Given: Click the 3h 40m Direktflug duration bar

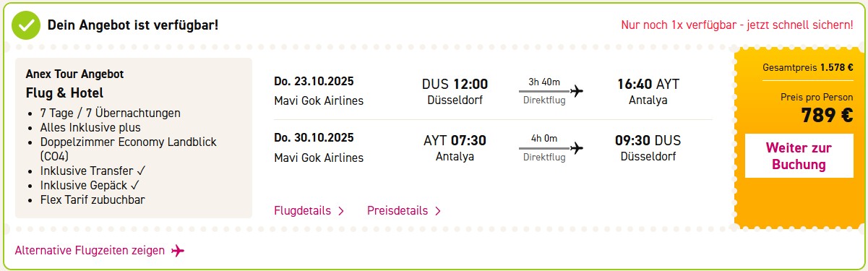Looking at the screenshot, I should pos(544,90).
